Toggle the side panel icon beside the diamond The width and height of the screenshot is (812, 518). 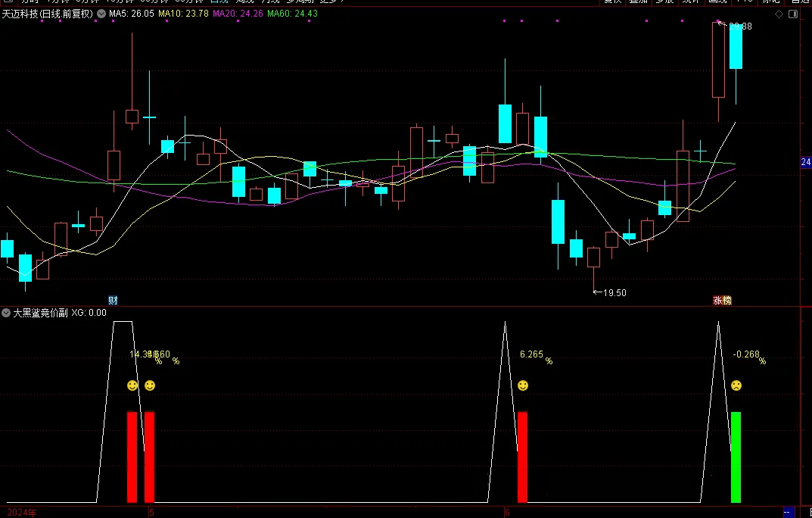pyautogui.click(x=793, y=14)
